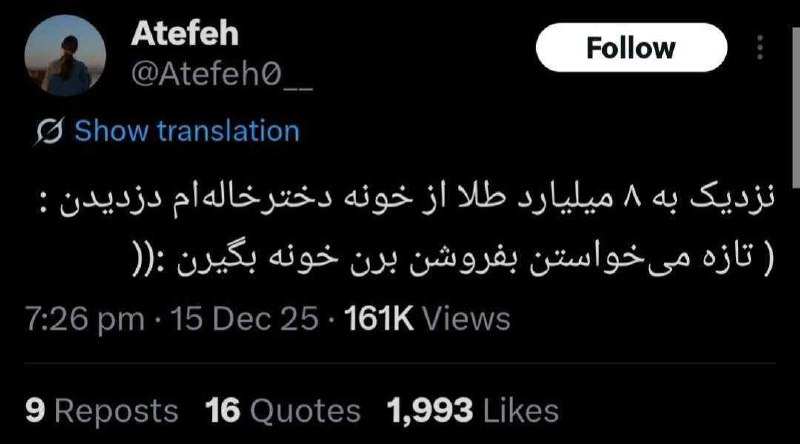Click the Likes label beside 1,993
This screenshot has width=800, height=444.
(520, 410)
